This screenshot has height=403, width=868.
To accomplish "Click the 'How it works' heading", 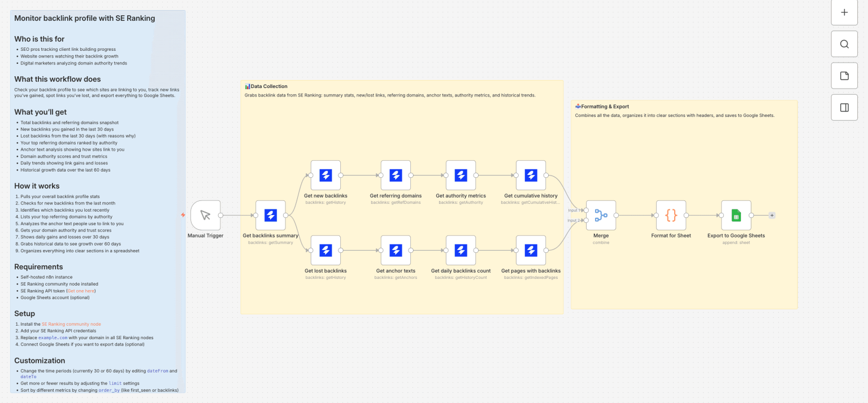I will (x=37, y=186).
